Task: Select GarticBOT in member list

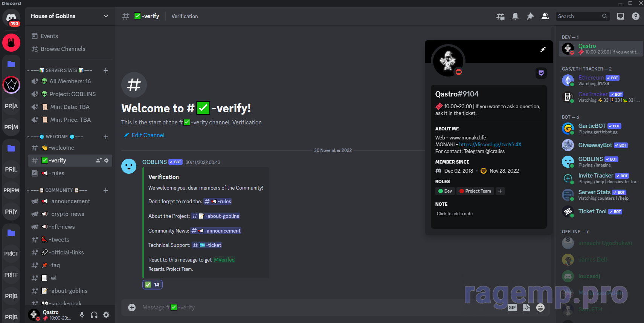Action: (601, 129)
